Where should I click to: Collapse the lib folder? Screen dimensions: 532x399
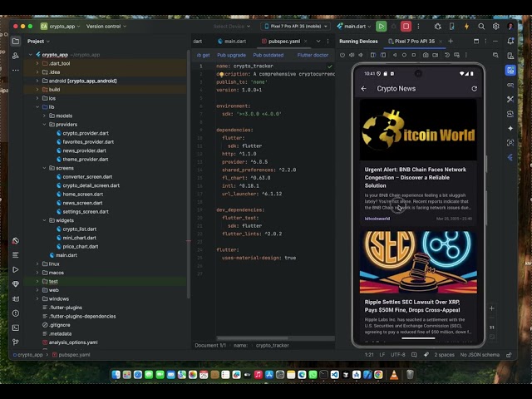(37, 107)
